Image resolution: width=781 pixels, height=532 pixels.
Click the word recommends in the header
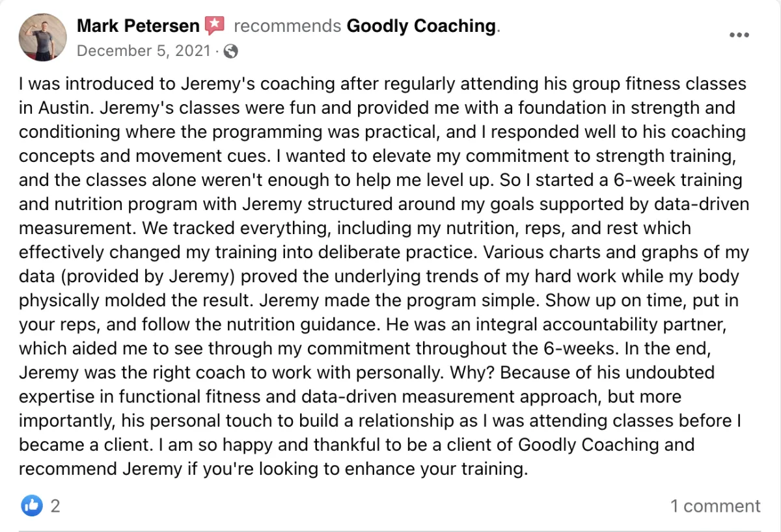[x=287, y=26]
